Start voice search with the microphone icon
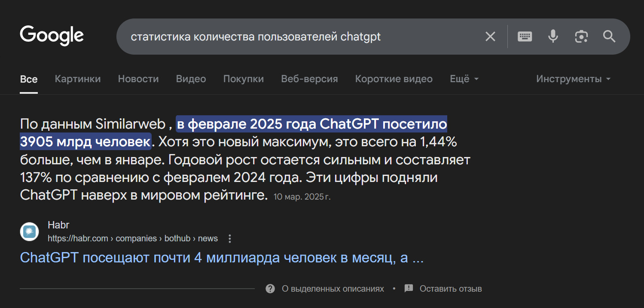 pyautogui.click(x=553, y=37)
